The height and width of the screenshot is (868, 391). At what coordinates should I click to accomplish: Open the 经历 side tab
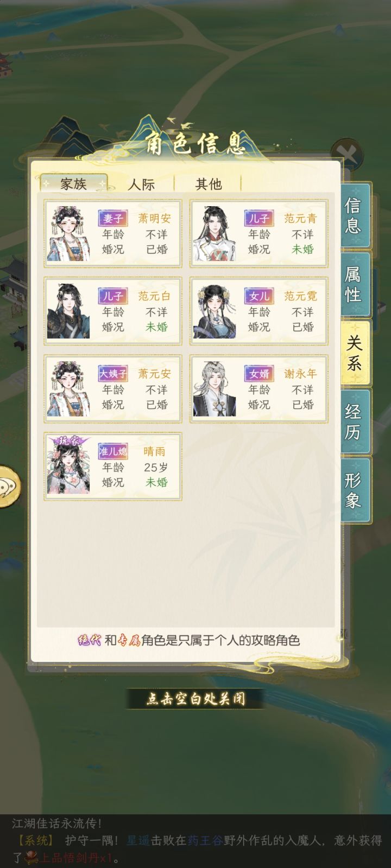point(355,422)
